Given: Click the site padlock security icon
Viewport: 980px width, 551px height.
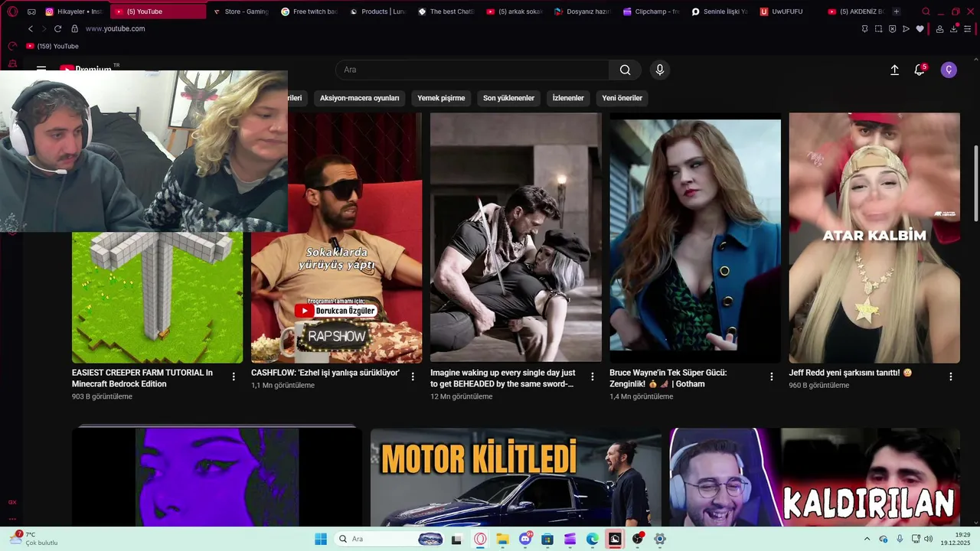Looking at the screenshot, I should click(74, 28).
